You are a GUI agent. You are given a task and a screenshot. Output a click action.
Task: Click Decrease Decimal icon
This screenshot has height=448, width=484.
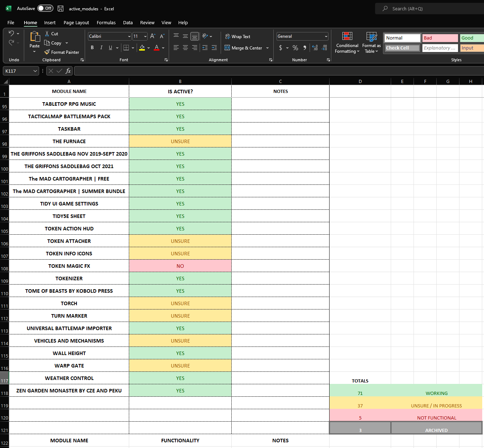[324, 48]
